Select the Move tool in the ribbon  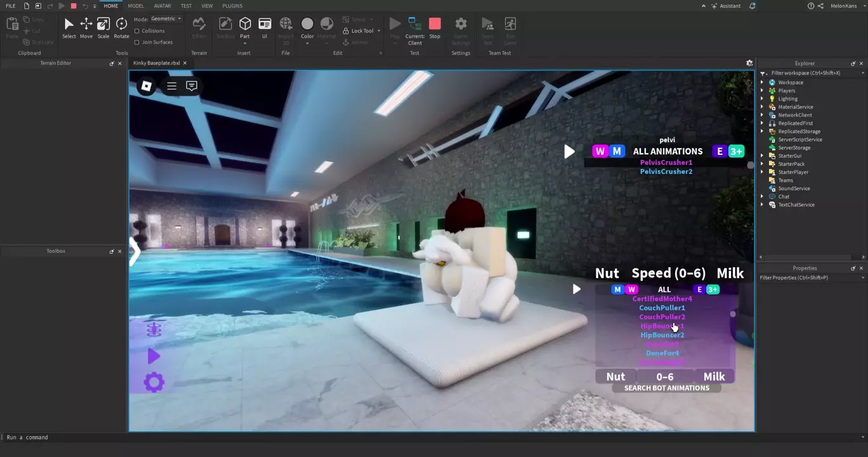86,27
